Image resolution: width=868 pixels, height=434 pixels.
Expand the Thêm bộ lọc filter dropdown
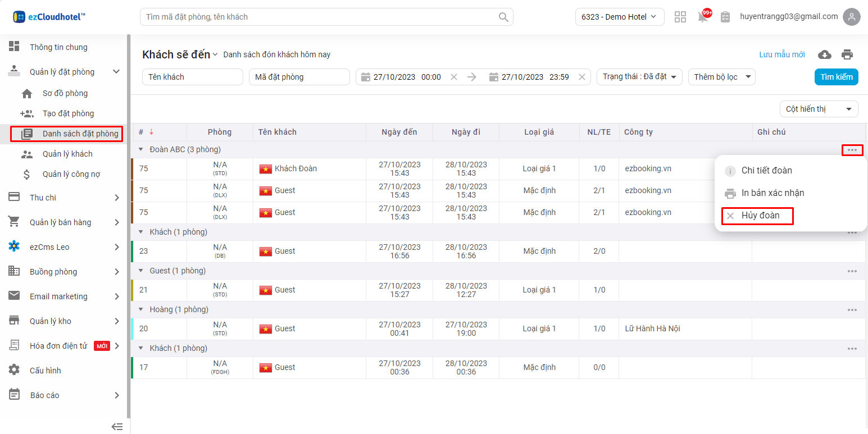coord(721,77)
